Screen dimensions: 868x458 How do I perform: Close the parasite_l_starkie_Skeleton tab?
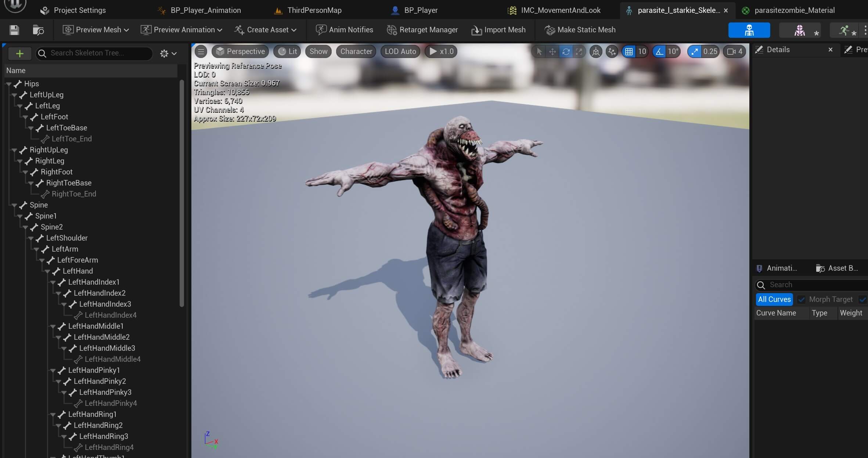pyautogui.click(x=726, y=11)
